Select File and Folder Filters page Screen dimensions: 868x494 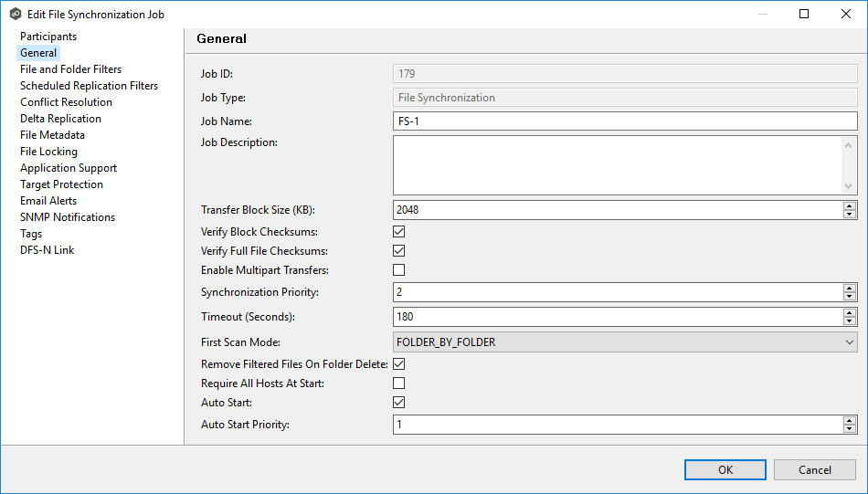(70, 69)
